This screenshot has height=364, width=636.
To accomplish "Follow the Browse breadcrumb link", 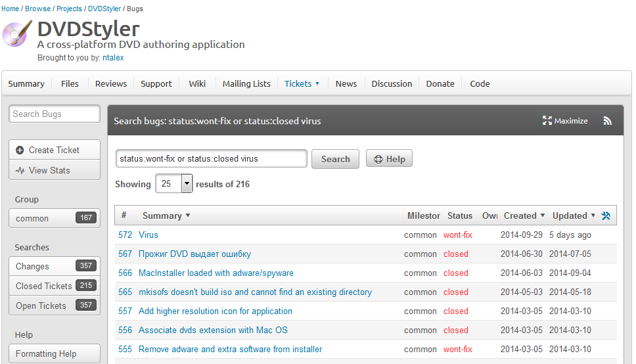I will click(x=37, y=9).
